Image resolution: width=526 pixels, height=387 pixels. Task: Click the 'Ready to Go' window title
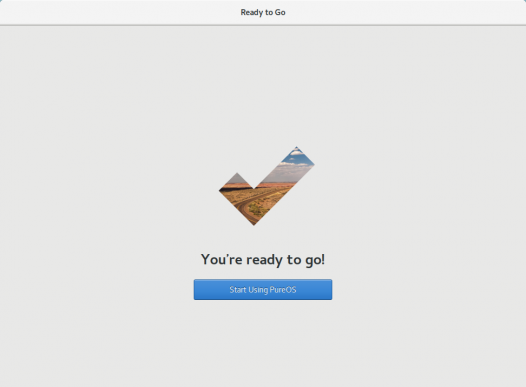pyautogui.click(x=263, y=12)
